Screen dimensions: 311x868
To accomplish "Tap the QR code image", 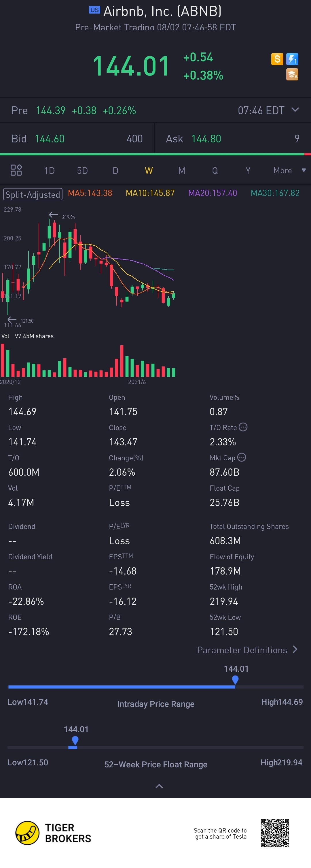I will tap(275, 833).
